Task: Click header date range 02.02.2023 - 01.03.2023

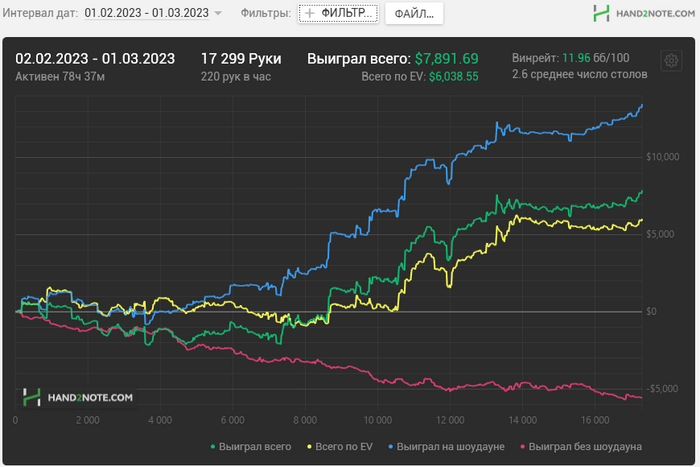Action: tap(95, 58)
